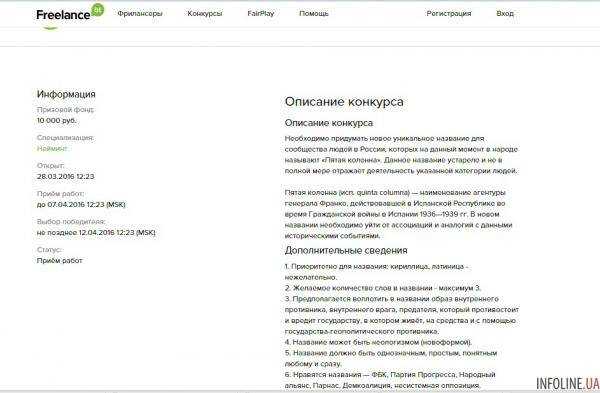Click the Регистрация link
The height and width of the screenshot is (393, 600).
449,13
